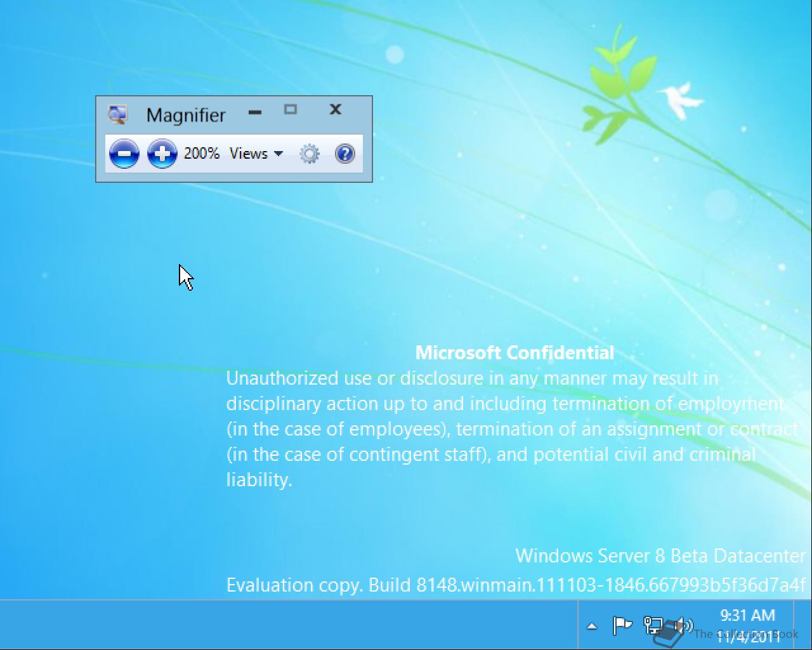Click the 200% zoom level text
812x650 pixels.
tap(201, 154)
